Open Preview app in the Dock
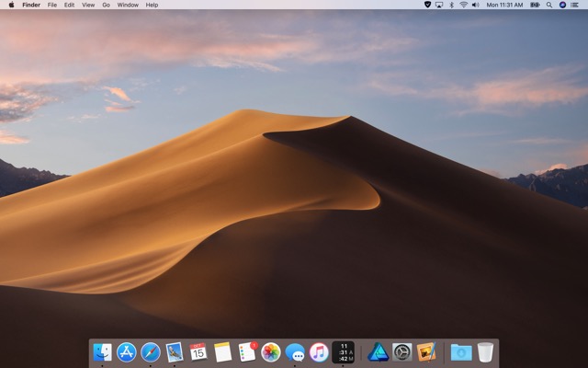This screenshot has height=368, width=588. (175, 352)
